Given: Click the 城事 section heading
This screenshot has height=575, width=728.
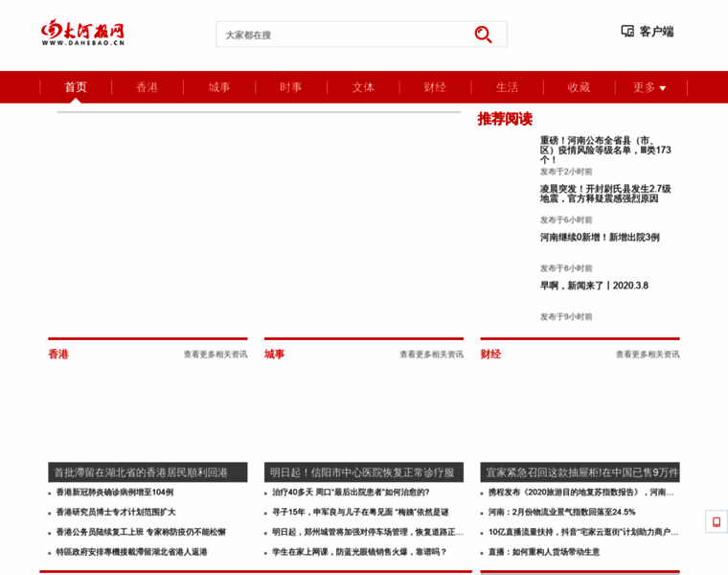Looking at the screenshot, I should pos(274,354).
